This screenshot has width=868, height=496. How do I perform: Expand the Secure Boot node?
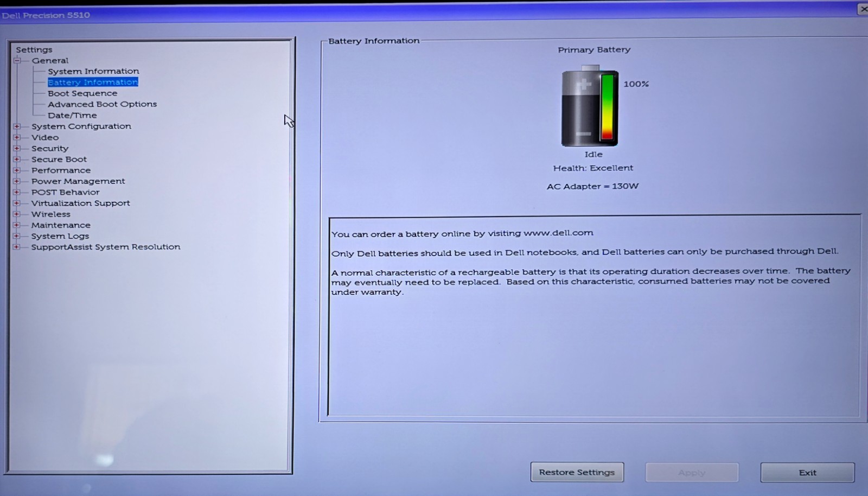[17, 160]
